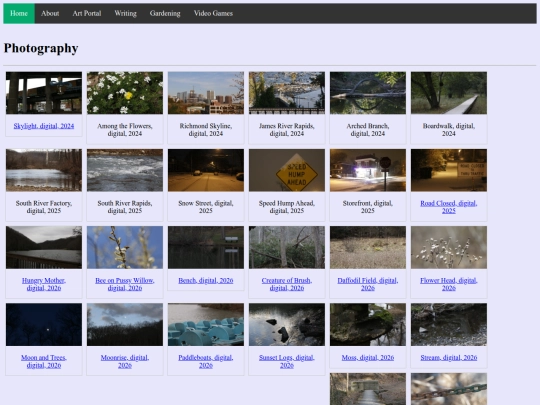
Task: Open the Speed Hump Ahead sign photo
Action: point(287,170)
